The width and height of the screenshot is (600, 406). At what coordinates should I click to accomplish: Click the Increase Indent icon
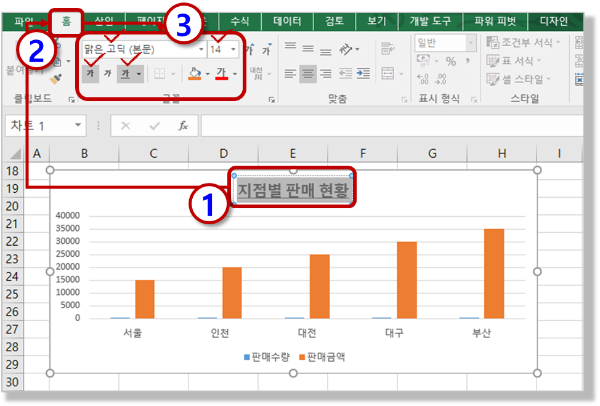[363, 73]
